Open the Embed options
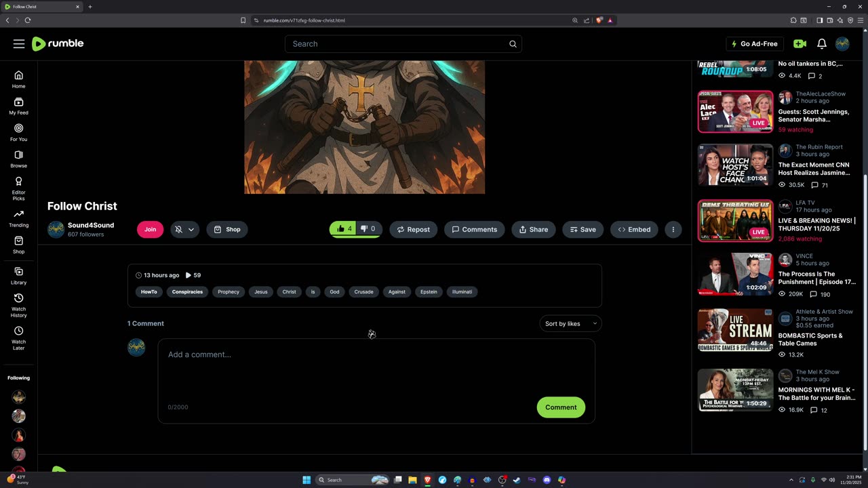The height and width of the screenshot is (488, 868). (634, 229)
